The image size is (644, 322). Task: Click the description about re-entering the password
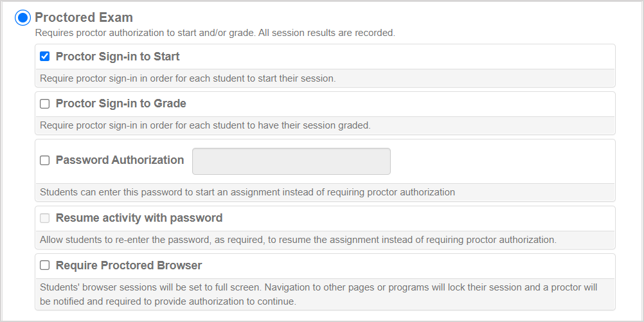pyautogui.click(x=298, y=240)
